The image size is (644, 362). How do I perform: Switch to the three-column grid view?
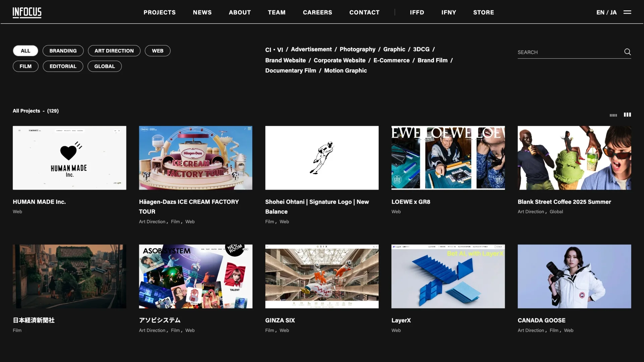pyautogui.click(x=627, y=115)
